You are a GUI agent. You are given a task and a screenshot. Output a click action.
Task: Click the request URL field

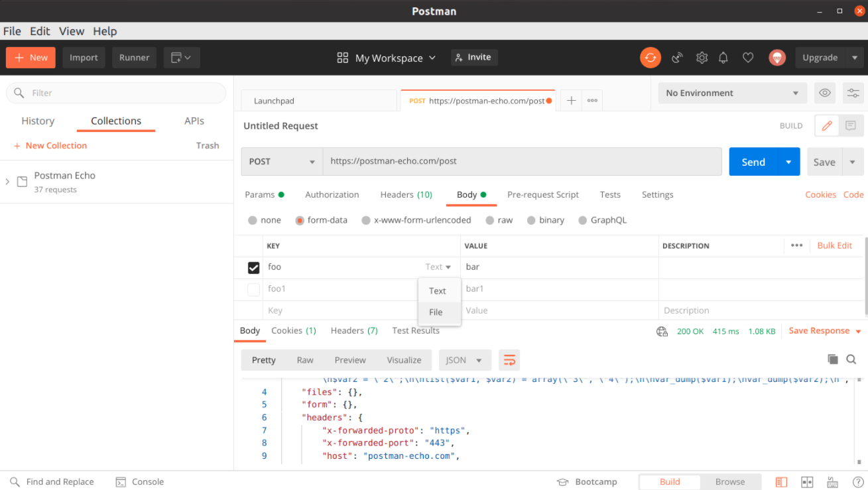pyautogui.click(x=522, y=161)
